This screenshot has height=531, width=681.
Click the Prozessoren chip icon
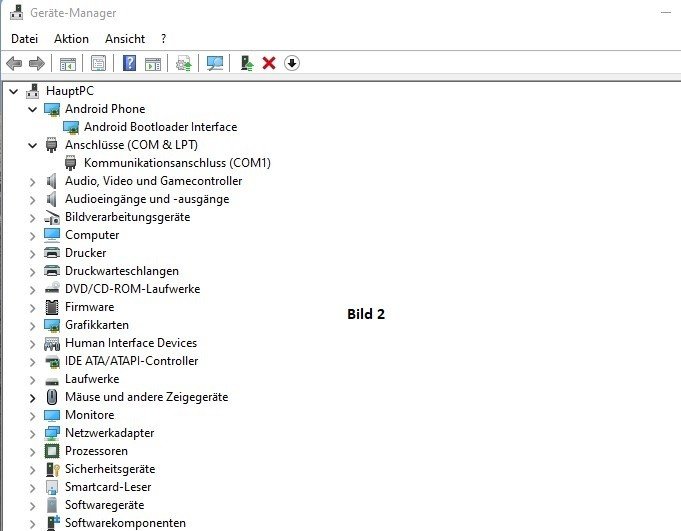pyautogui.click(x=52, y=451)
